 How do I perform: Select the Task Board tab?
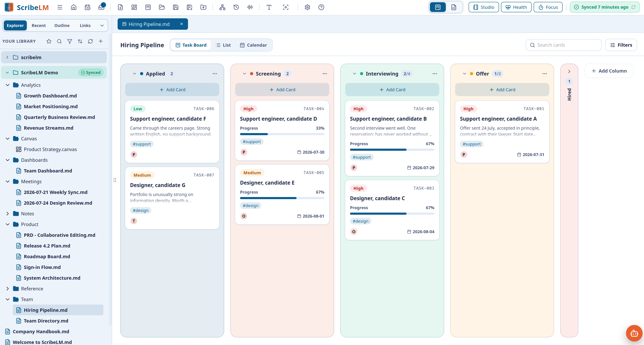coord(191,45)
